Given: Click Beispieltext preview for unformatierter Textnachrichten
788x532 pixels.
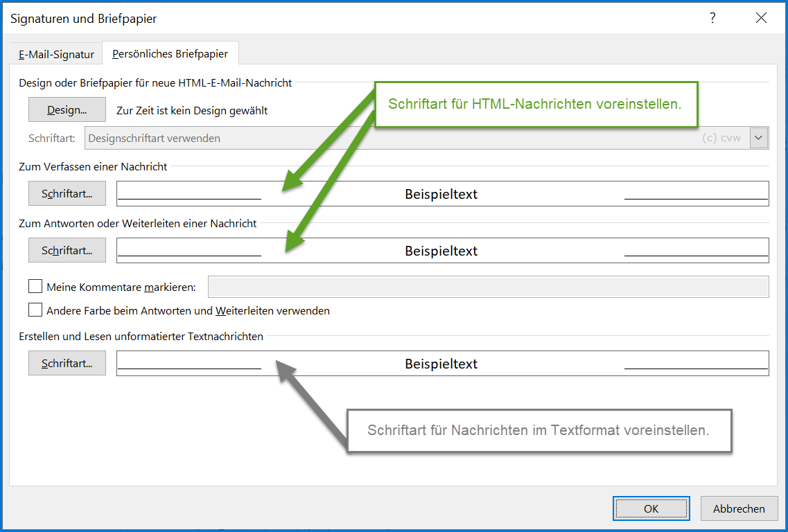Looking at the screenshot, I should click(x=442, y=363).
